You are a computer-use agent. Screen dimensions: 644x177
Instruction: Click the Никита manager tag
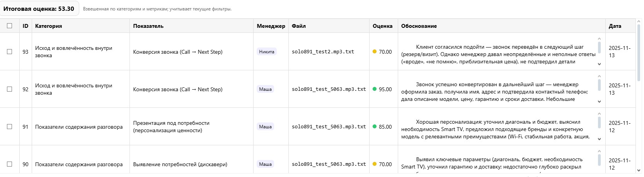pos(267,52)
